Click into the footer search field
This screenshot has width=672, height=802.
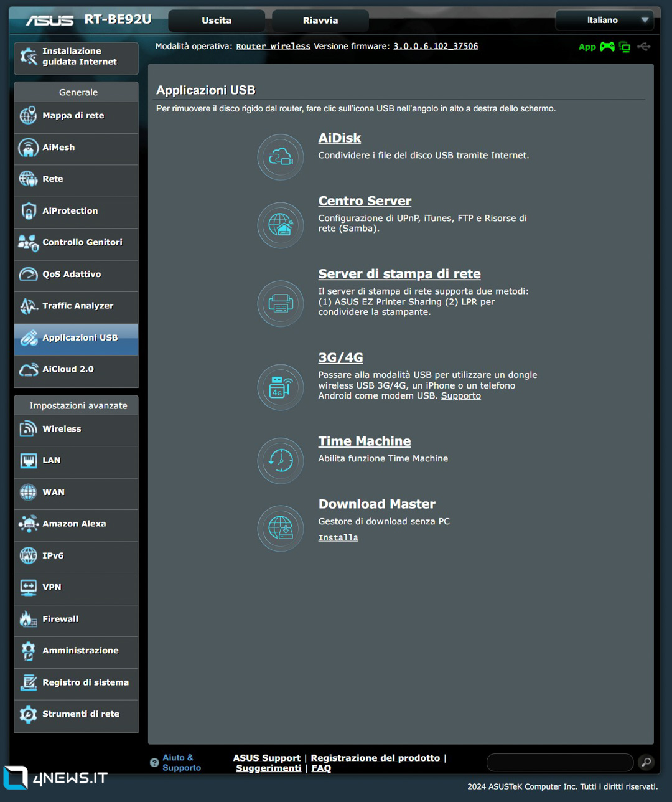(560, 762)
